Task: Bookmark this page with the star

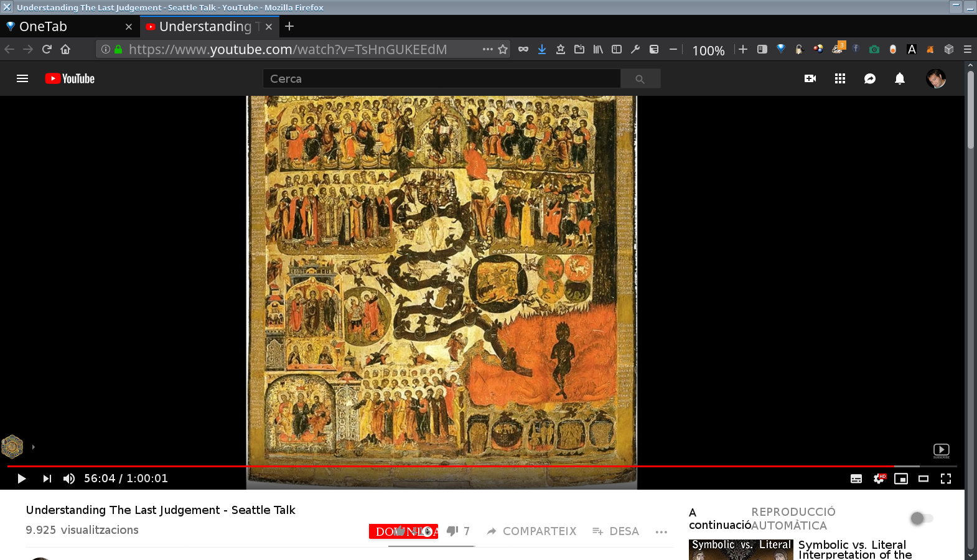Action: 503,49
